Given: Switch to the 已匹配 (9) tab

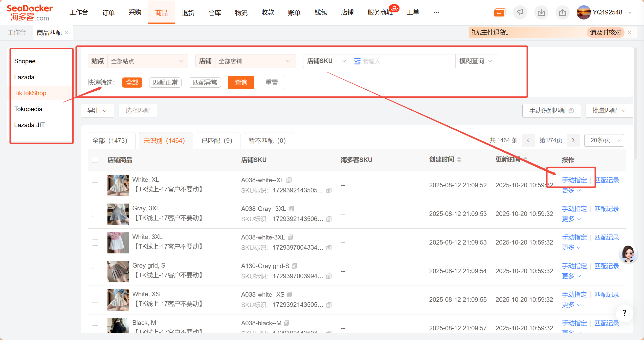Looking at the screenshot, I should click(217, 141).
